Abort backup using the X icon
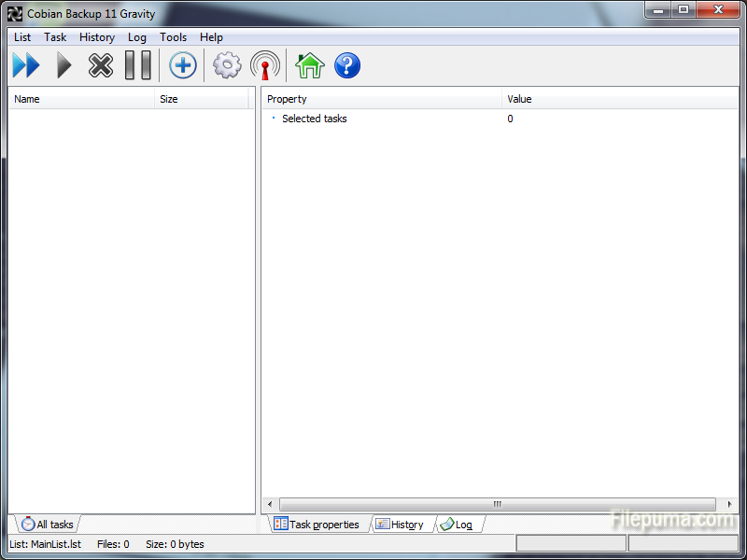This screenshot has width=747, height=560. 100,66
